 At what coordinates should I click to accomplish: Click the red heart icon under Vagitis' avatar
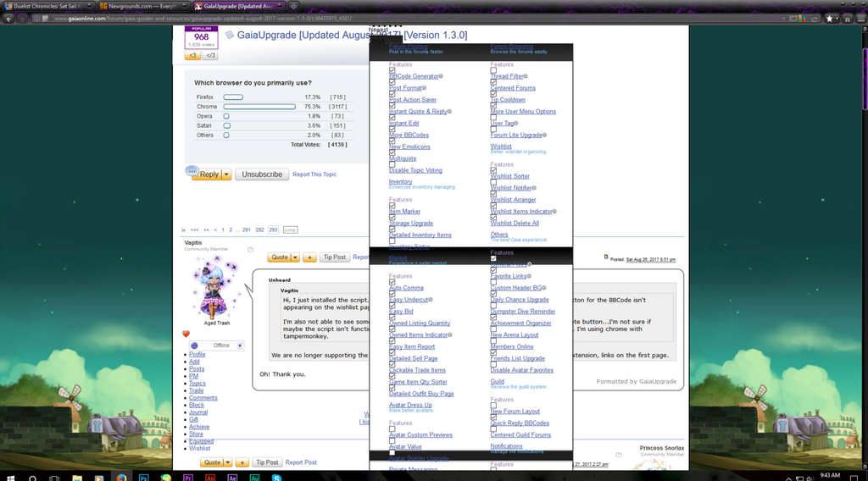[186, 334]
